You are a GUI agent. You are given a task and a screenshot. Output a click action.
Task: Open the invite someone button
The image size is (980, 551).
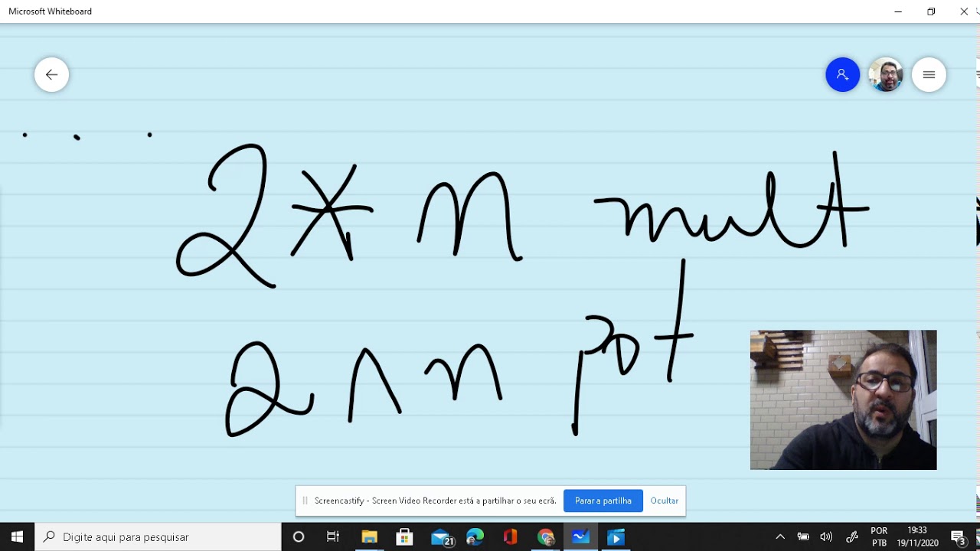click(842, 74)
